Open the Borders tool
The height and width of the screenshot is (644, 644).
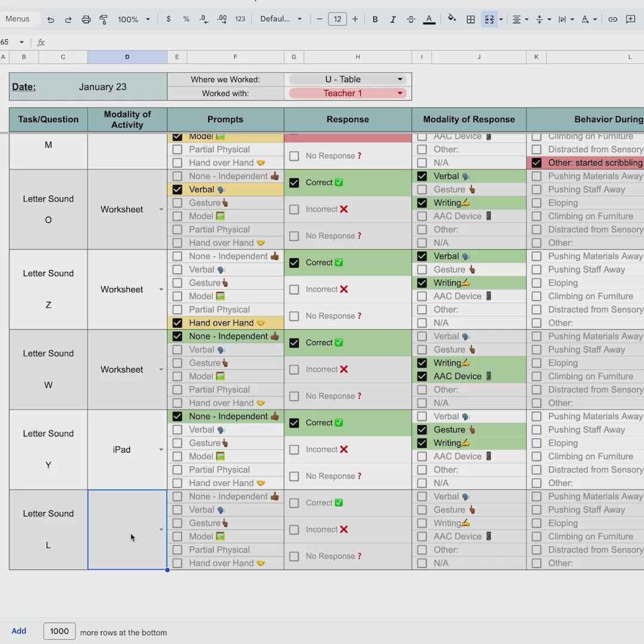470,20
